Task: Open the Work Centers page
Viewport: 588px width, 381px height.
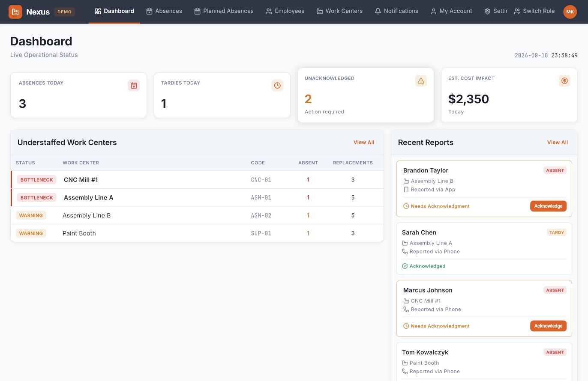Action: (x=339, y=11)
